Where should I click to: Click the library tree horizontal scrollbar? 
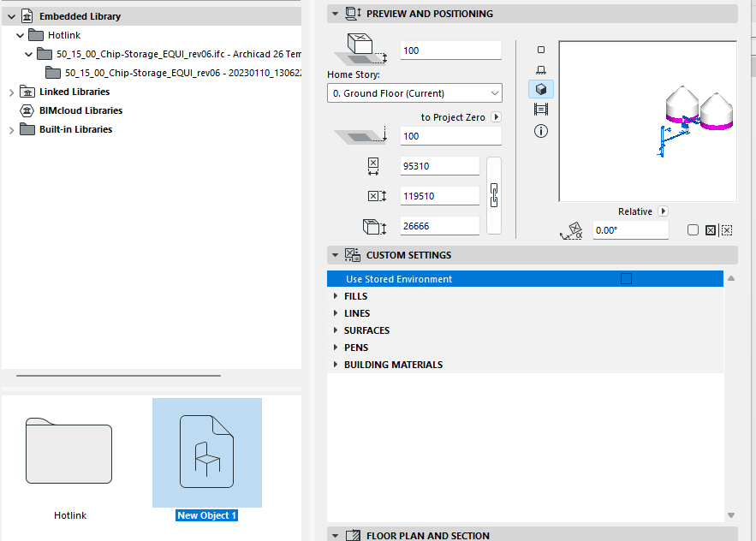[x=119, y=375]
